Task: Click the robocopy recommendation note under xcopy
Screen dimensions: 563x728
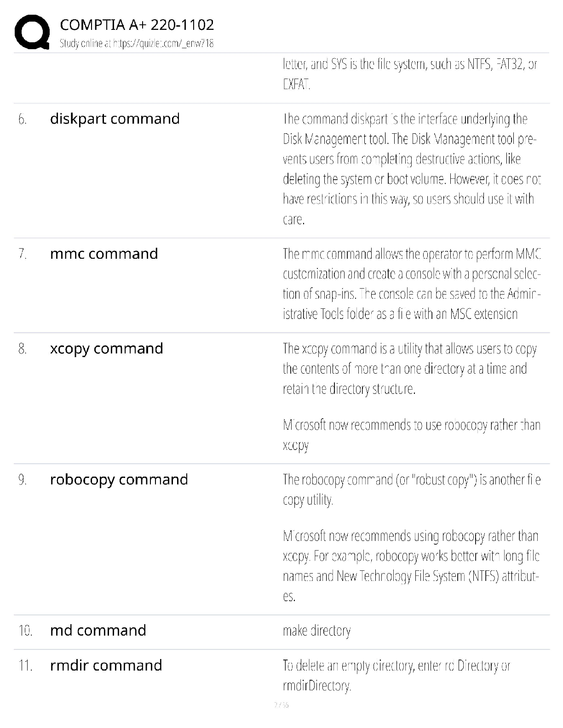Action: (412, 435)
